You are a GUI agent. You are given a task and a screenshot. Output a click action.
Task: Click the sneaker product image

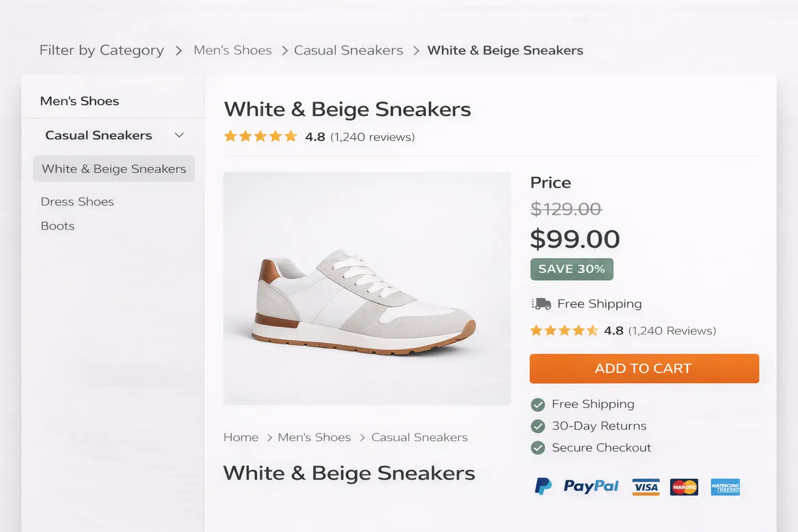(x=367, y=288)
